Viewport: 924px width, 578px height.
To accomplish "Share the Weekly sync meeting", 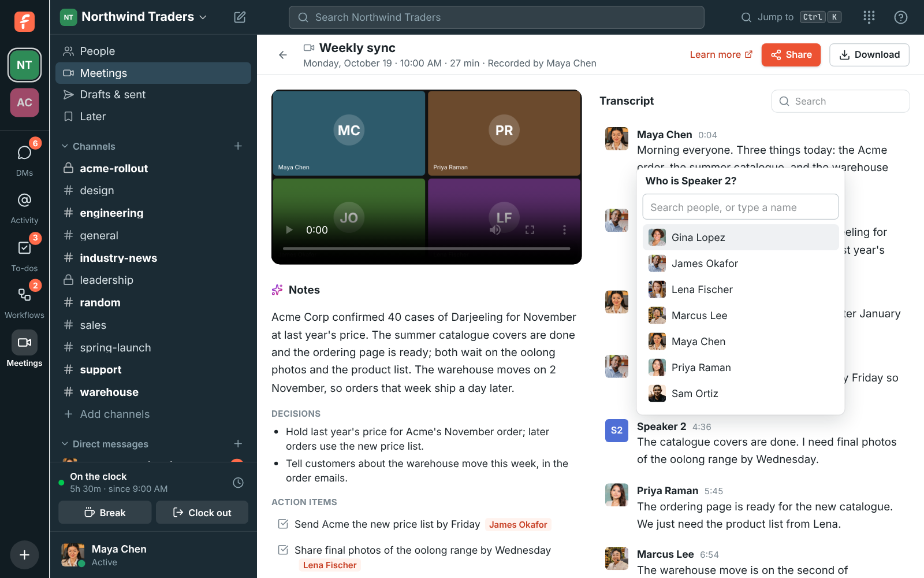I will pyautogui.click(x=791, y=55).
